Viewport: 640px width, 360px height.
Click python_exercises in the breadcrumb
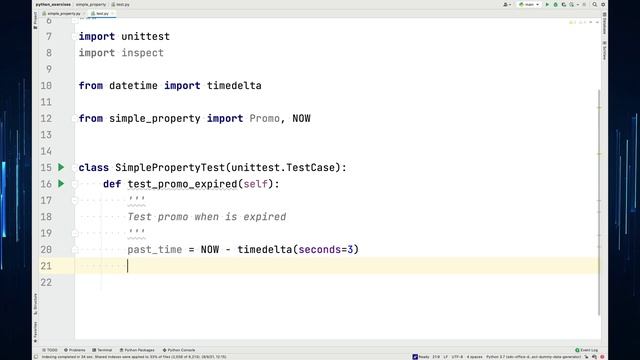pos(53,4)
